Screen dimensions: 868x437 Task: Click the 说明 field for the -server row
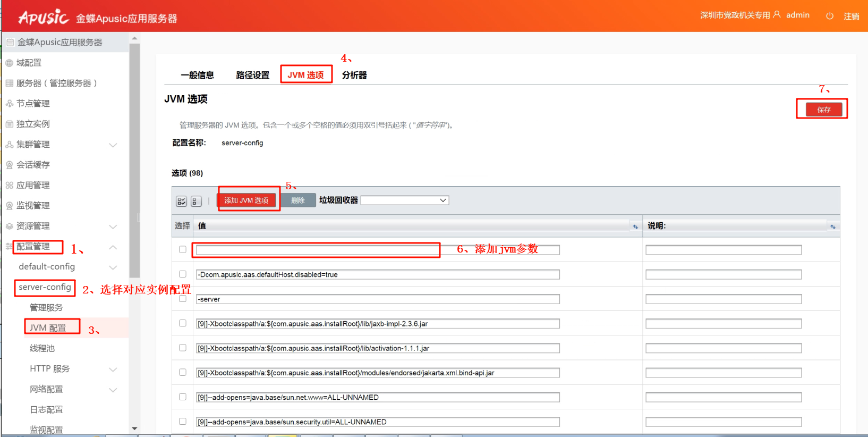(724, 299)
